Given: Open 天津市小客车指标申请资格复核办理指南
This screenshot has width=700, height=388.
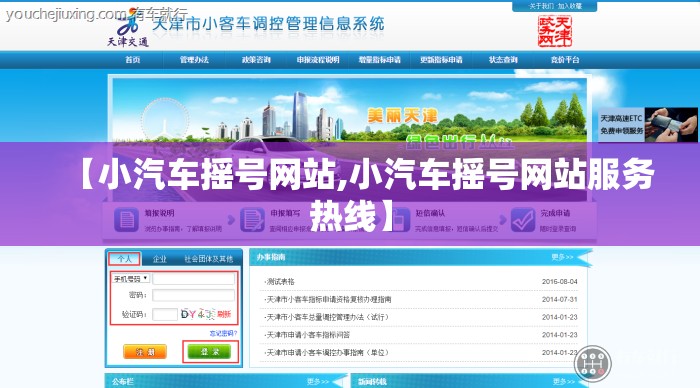Looking at the screenshot, I should click(x=328, y=299).
